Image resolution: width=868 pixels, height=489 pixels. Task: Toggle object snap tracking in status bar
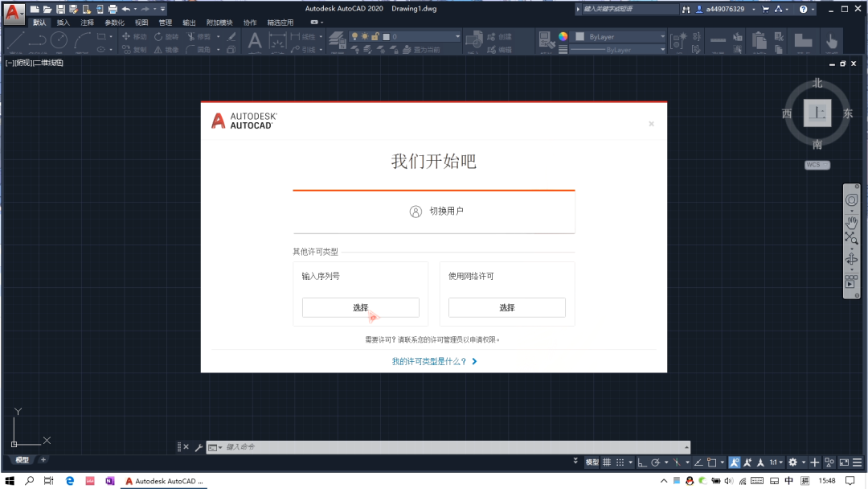click(x=698, y=462)
